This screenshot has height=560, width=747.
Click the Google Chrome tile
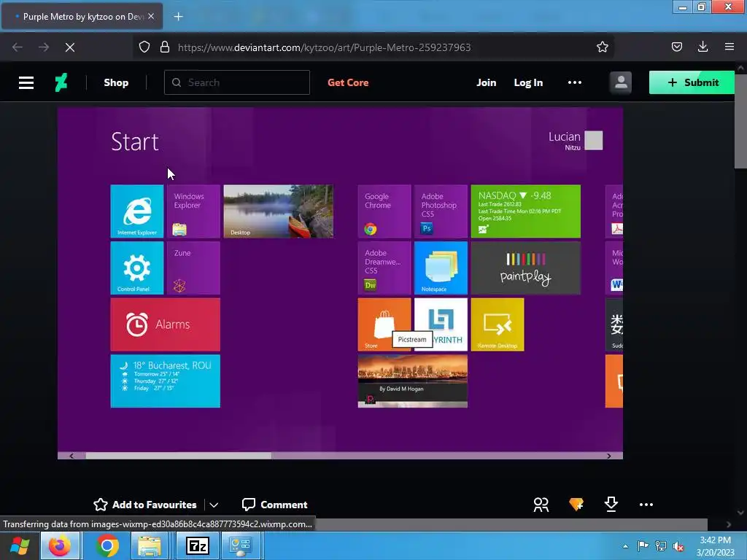point(384,211)
